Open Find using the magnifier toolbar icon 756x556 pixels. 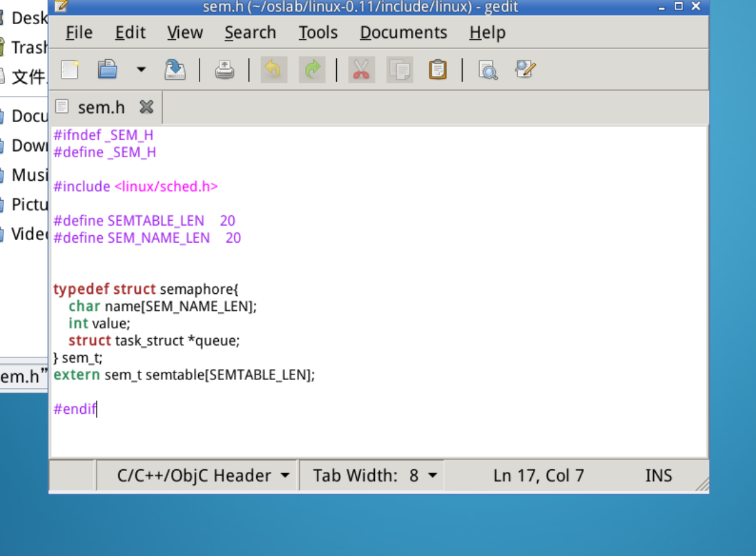(488, 70)
